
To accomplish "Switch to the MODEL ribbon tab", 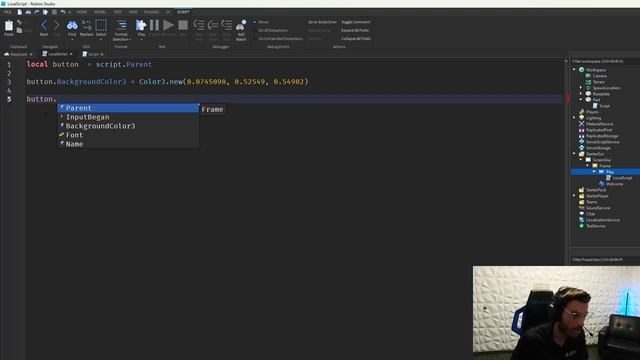I will tap(100, 12).
